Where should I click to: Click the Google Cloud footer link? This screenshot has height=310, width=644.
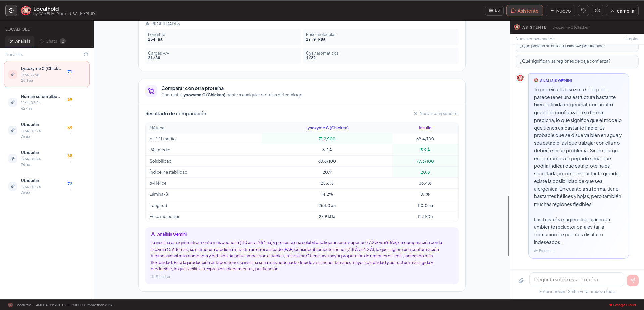(623, 305)
